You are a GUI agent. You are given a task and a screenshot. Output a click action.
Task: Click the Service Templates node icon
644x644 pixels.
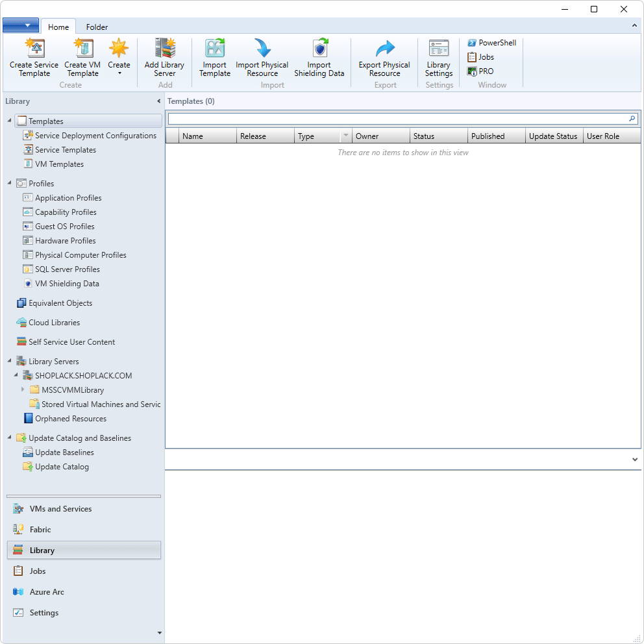tap(28, 149)
